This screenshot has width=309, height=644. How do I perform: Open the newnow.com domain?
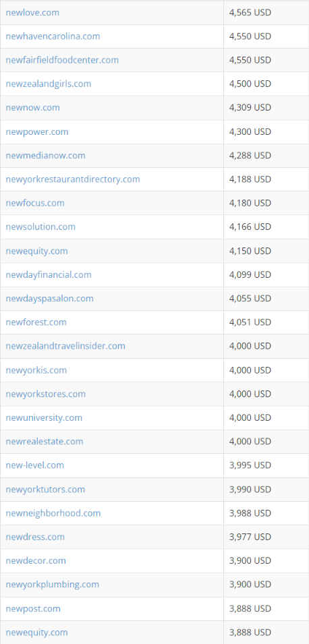(33, 108)
